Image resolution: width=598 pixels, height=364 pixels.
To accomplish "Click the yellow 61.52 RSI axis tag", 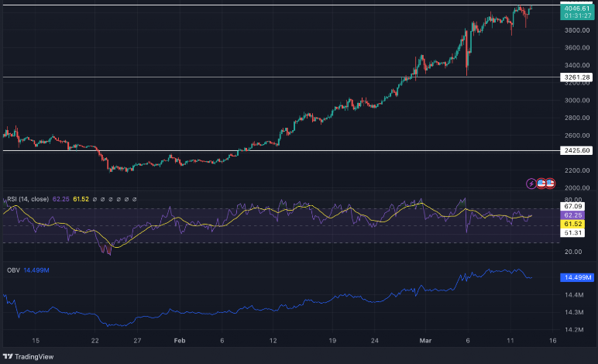I will pos(572,224).
